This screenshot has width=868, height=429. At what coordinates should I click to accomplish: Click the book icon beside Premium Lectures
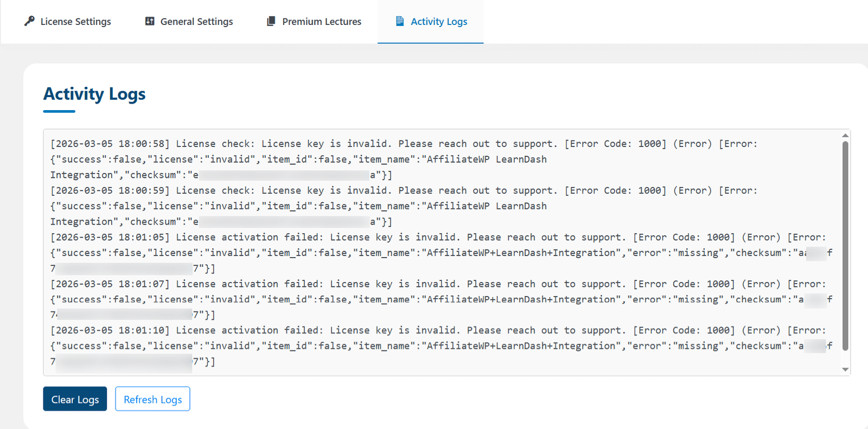click(271, 21)
